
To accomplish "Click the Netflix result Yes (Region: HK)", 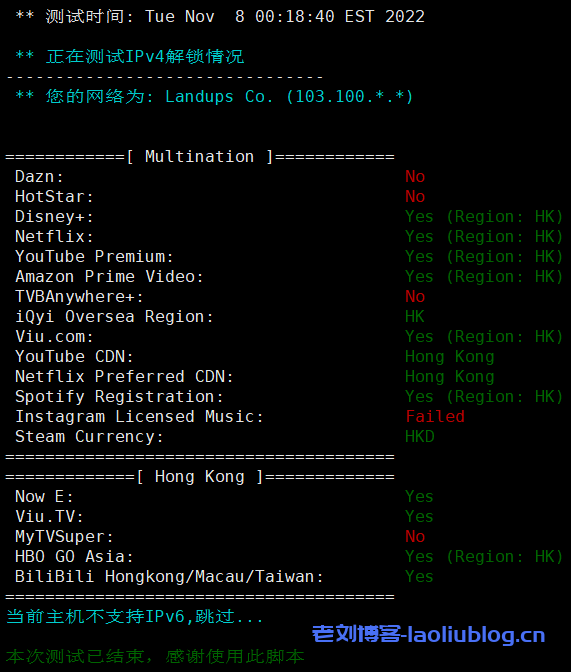I will point(484,237).
